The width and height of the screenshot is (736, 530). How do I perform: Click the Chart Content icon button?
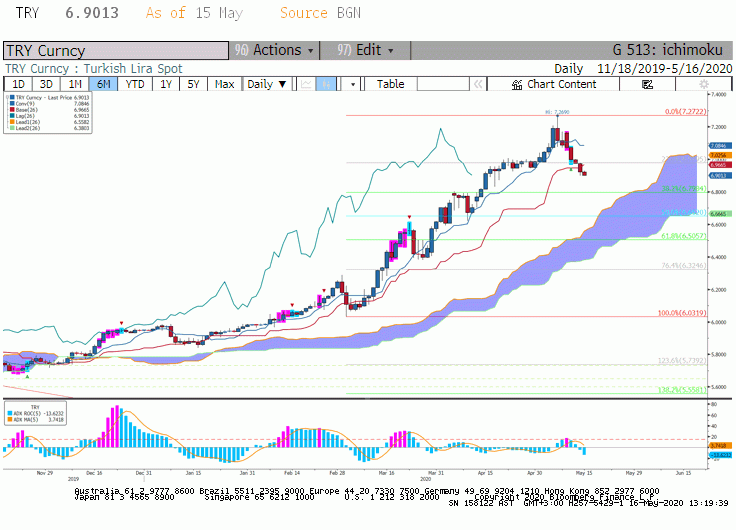coord(553,84)
